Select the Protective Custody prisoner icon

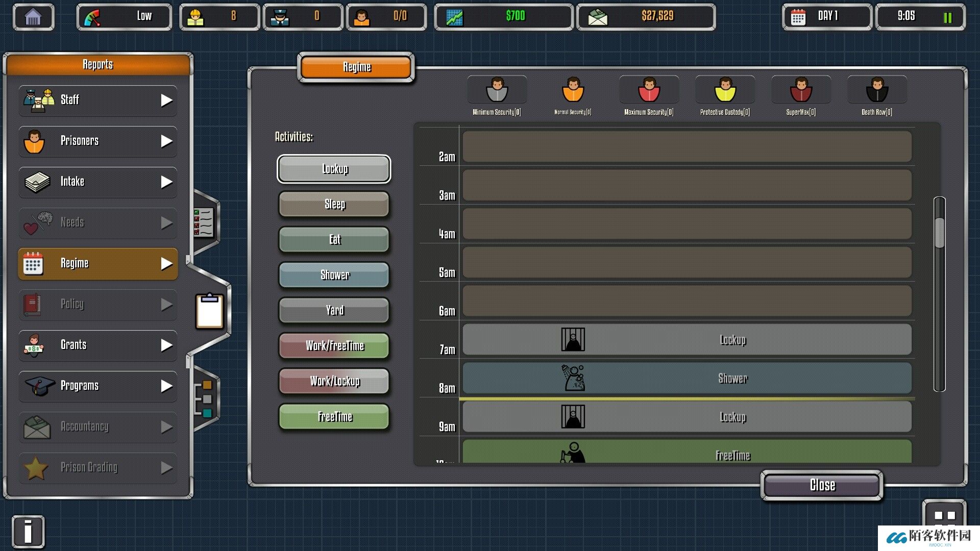tap(725, 90)
